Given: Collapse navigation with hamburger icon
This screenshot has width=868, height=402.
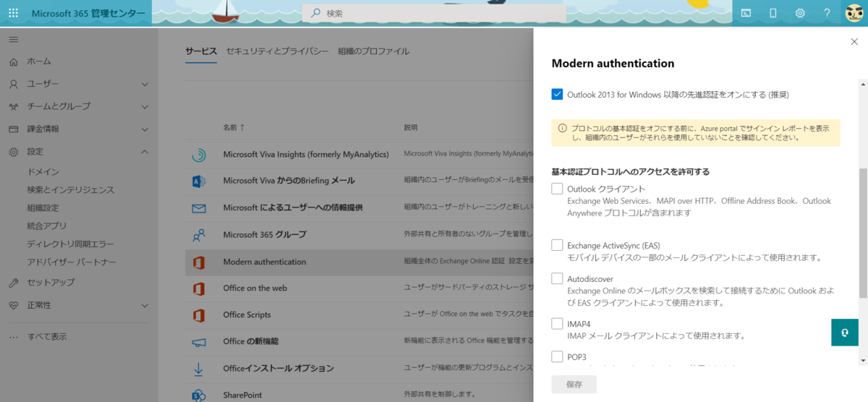Looking at the screenshot, I should (x=14, y=39).
